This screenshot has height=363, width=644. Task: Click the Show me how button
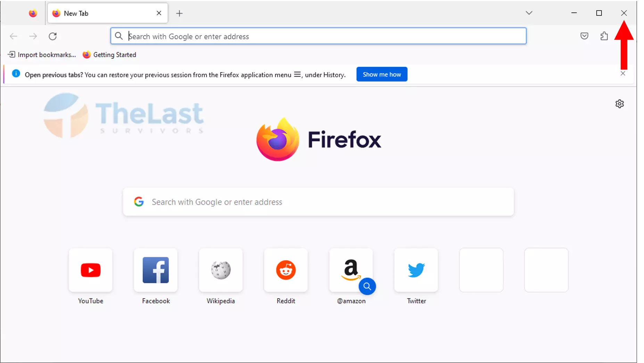pyautogui.click(x=382, y=74)
